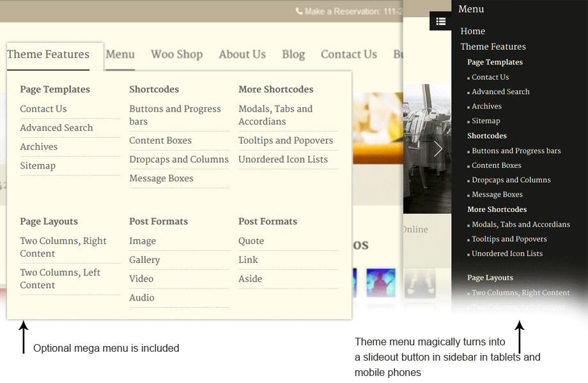Open Advanced Search in the mega menu
The width and height of the screenshot is (588, 383).
tap(56, 128)
